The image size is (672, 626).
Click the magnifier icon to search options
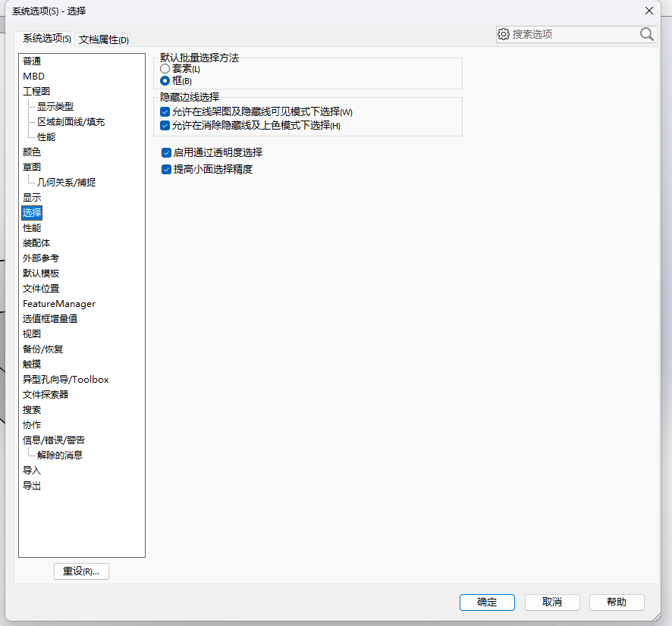[x=646, y=34]
